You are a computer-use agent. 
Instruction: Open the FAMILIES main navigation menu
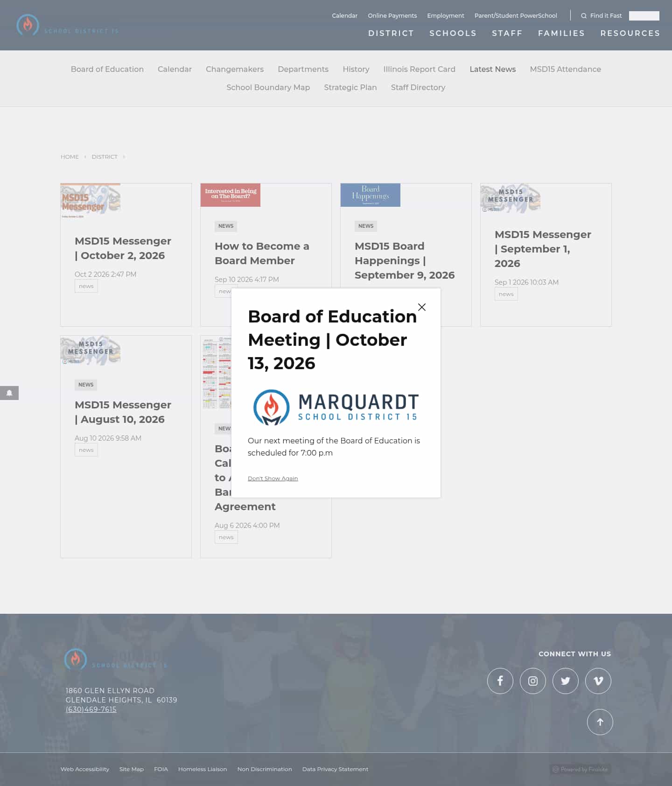[561, 33]
